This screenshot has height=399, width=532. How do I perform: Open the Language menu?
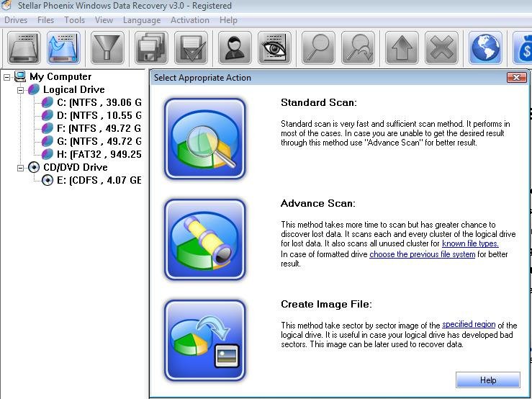142,20
